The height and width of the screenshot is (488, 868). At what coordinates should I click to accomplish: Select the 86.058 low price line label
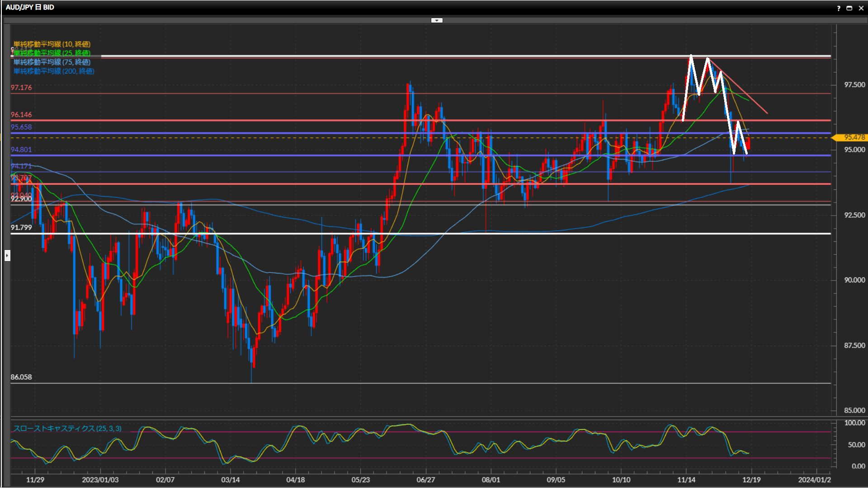[21, 377]
